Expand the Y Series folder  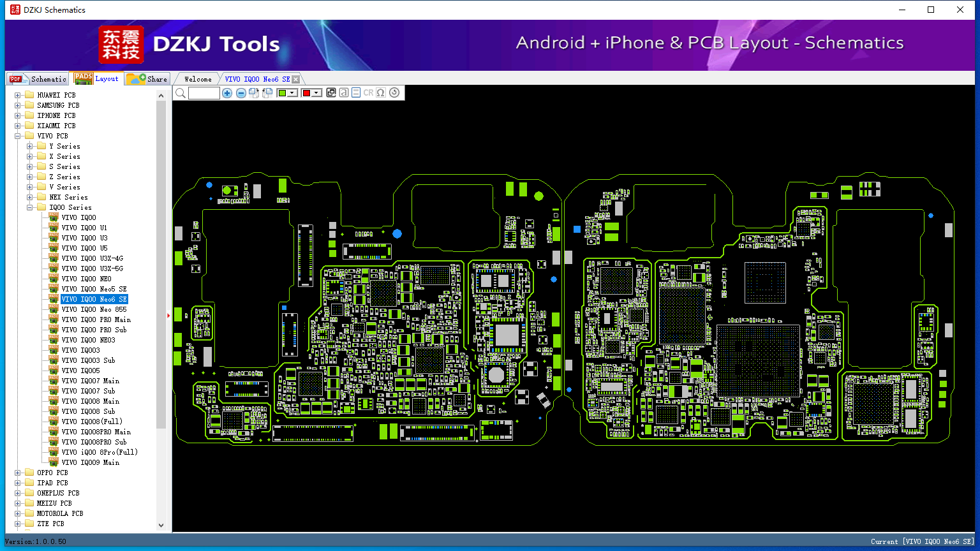point(29,145)
